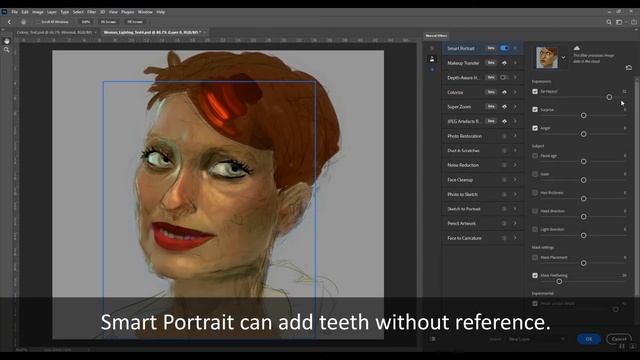The width and height of the screenshot is (640, 360).
Task: Click the Photo Restoration interest icon
Action: coord(504,136)
